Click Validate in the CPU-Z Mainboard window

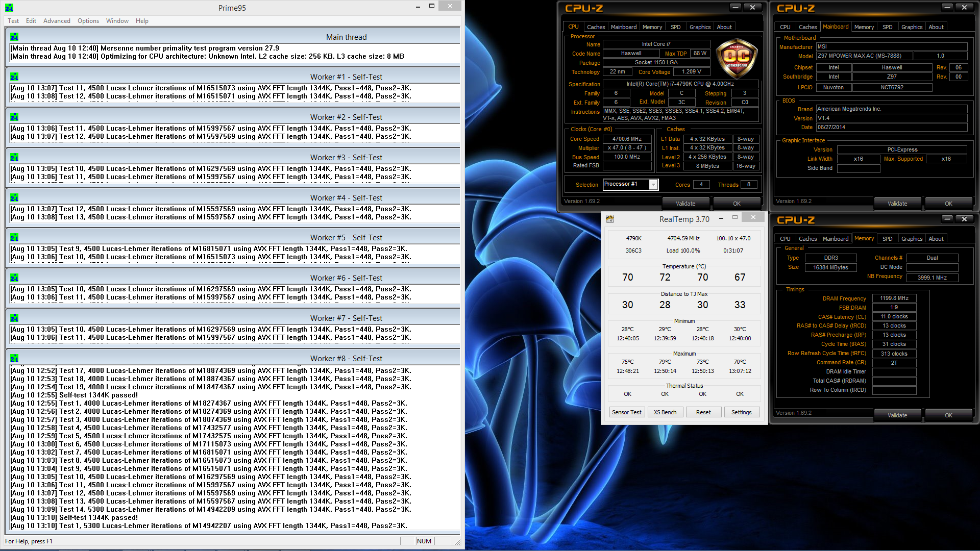(897, 204)
